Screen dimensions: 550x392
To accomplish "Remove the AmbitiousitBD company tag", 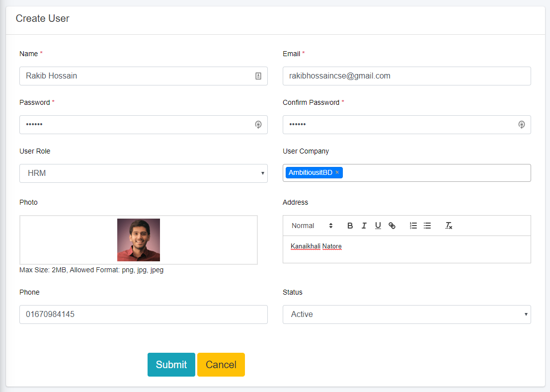I will pyautogui.click(x=337, y=172).
